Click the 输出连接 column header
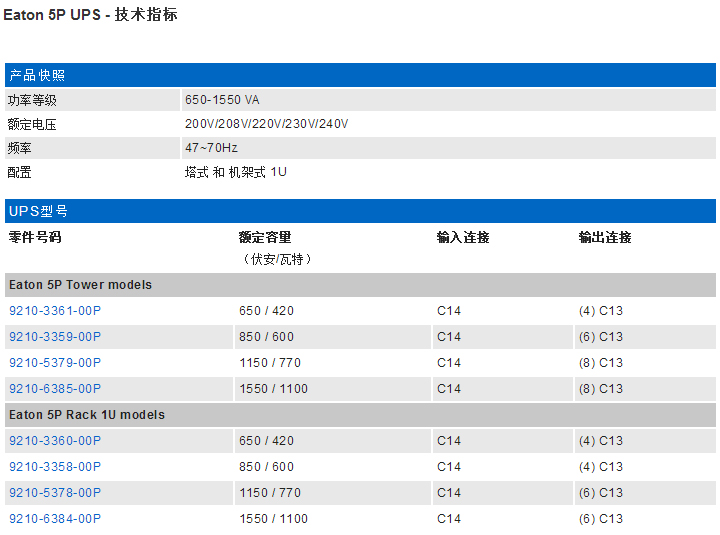This screenshot has height=535, width=720. (605, 238)
